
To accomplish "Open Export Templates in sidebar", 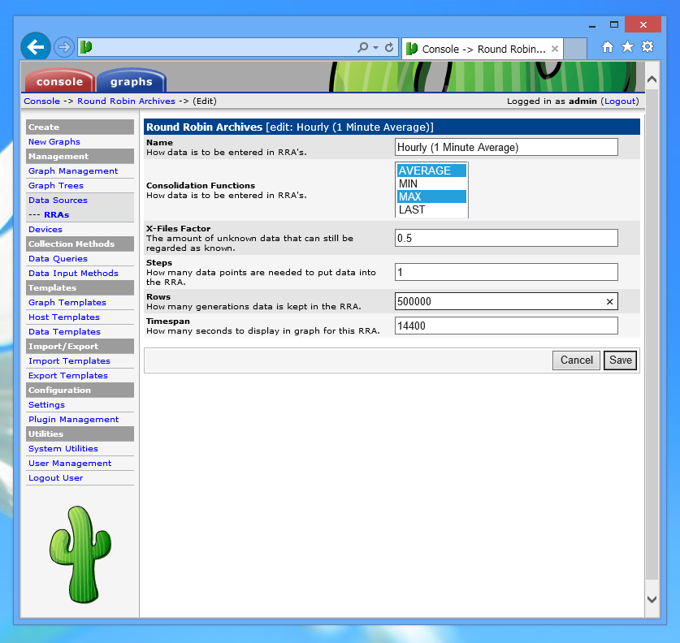I will coord(68,375).
